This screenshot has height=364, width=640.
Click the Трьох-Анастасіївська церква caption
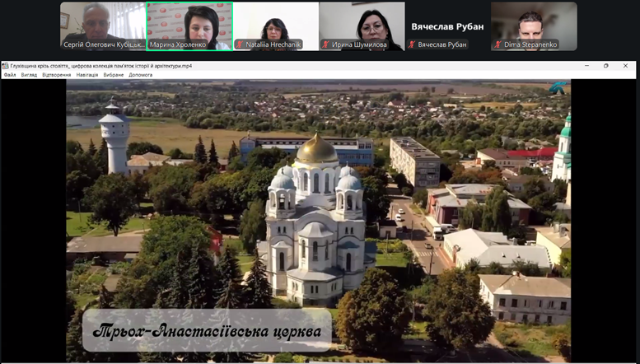(207, 331)
